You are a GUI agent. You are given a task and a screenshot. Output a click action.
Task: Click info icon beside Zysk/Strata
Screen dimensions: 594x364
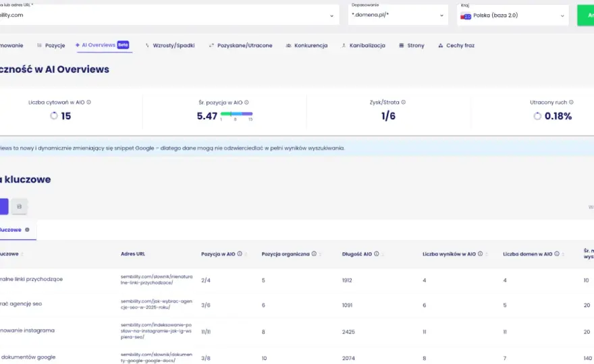click(404, 102)
